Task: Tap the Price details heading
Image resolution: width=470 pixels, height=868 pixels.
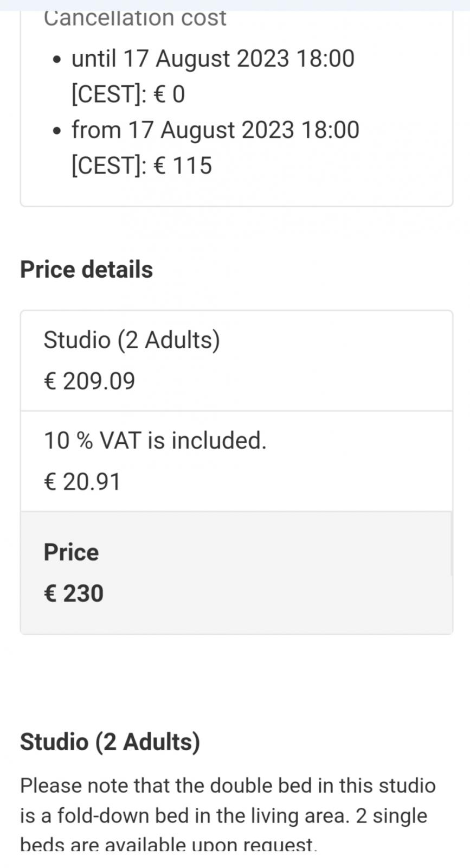Action: pyautogui.click(x=86, y=270)
